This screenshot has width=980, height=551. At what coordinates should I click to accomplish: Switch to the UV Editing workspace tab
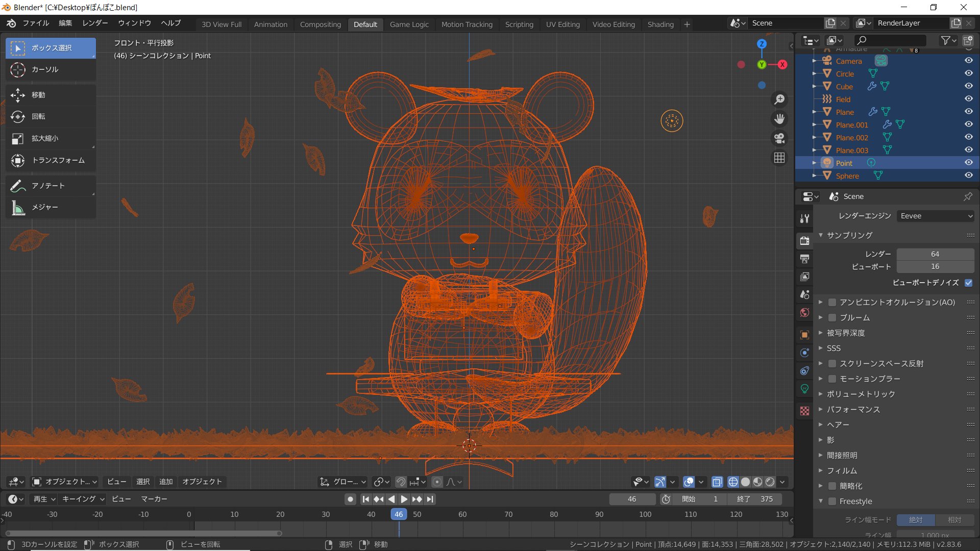coord(562,24)
